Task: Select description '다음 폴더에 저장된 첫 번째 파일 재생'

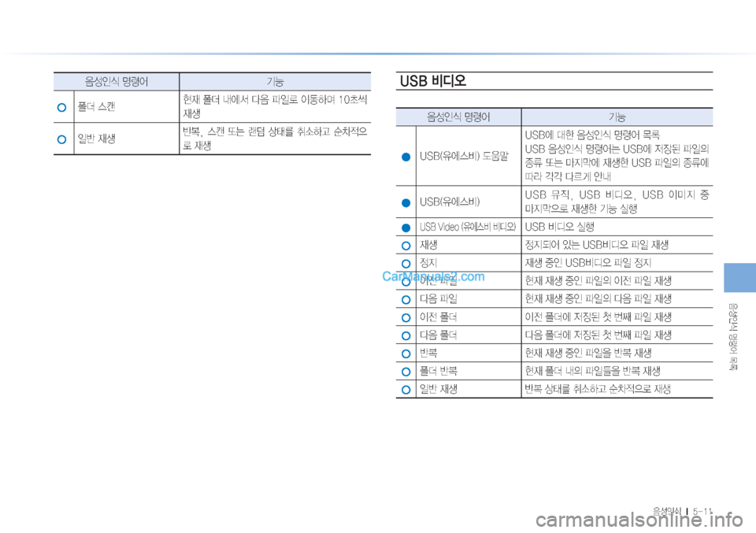Action: (x=598, y=335)
